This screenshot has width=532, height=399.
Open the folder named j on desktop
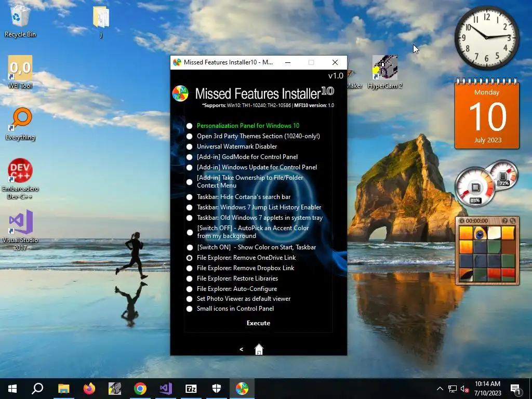(101, 21)
